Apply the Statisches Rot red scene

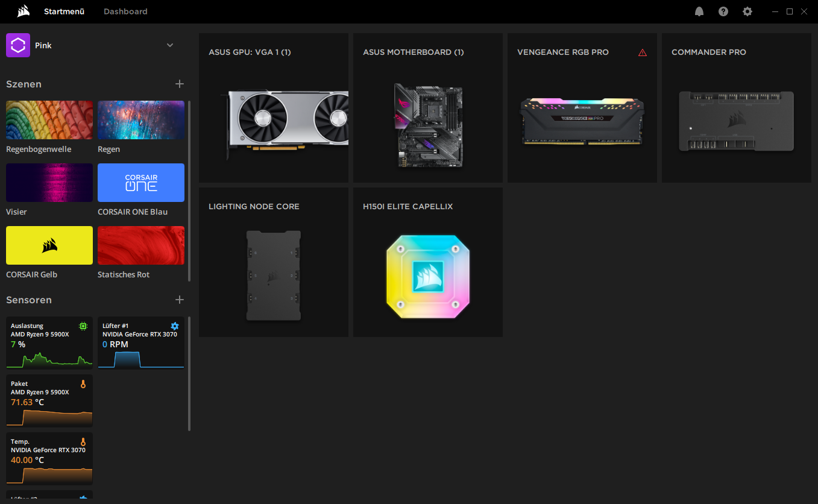141,245
